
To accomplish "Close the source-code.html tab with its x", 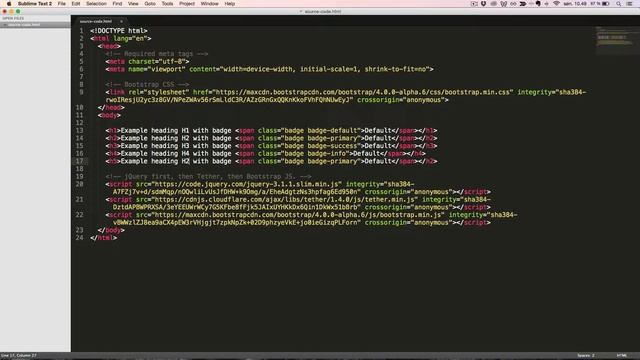I will [121, 21].
